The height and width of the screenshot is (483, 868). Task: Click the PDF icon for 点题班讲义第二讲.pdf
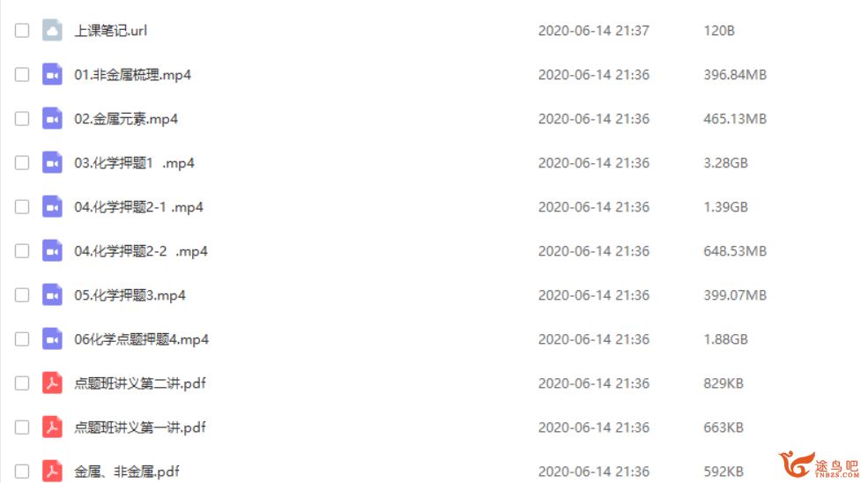coord(52,383)
